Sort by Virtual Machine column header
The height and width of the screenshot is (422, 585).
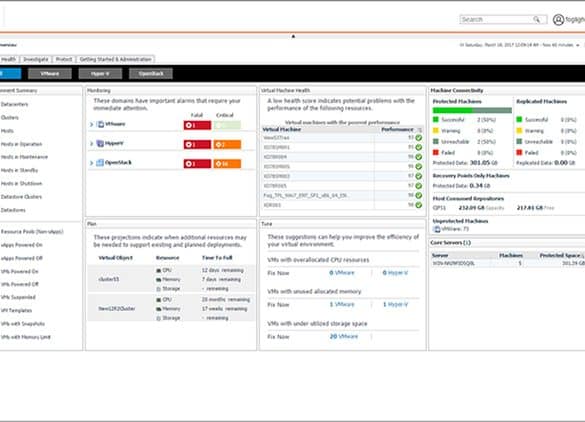click(x=282, y=129)
